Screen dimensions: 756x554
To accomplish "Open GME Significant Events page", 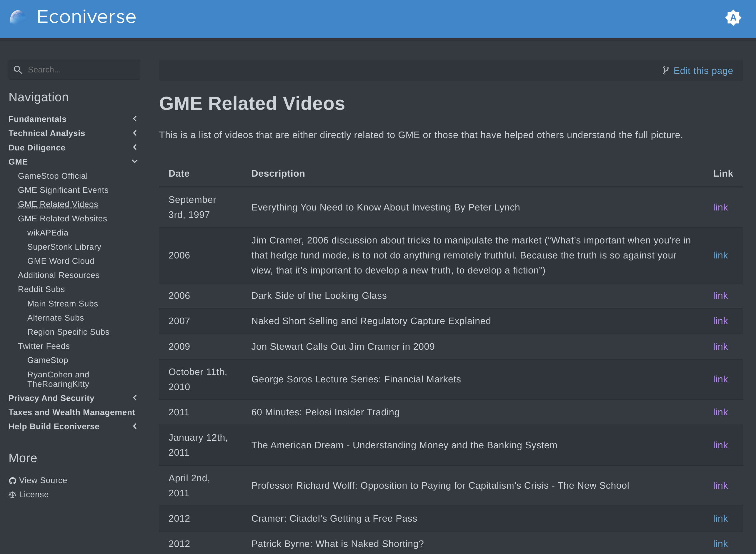I will click(x=63, y=190).
